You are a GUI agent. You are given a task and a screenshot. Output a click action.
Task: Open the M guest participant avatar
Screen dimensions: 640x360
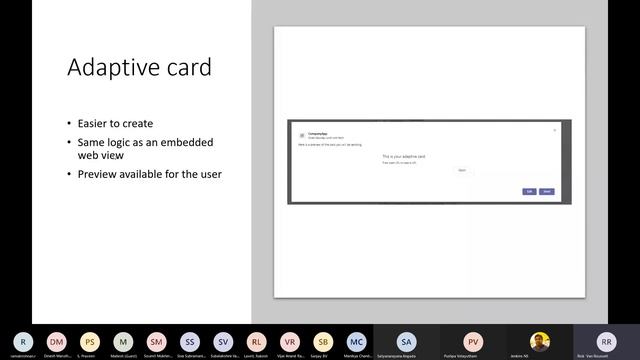(x=123, y=342)
